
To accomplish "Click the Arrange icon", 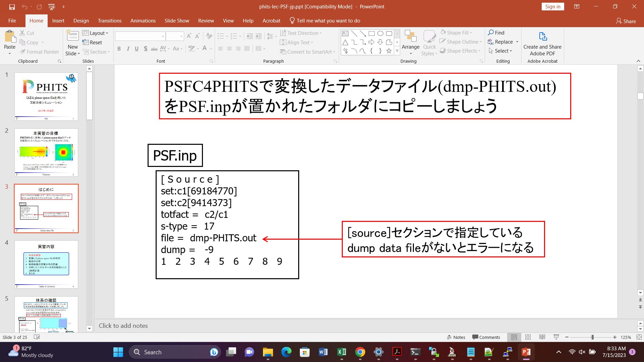I will tap(411, 36).
